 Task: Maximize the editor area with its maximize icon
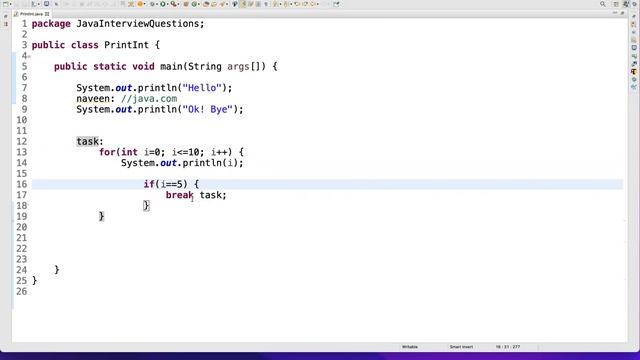pos(622,13)
